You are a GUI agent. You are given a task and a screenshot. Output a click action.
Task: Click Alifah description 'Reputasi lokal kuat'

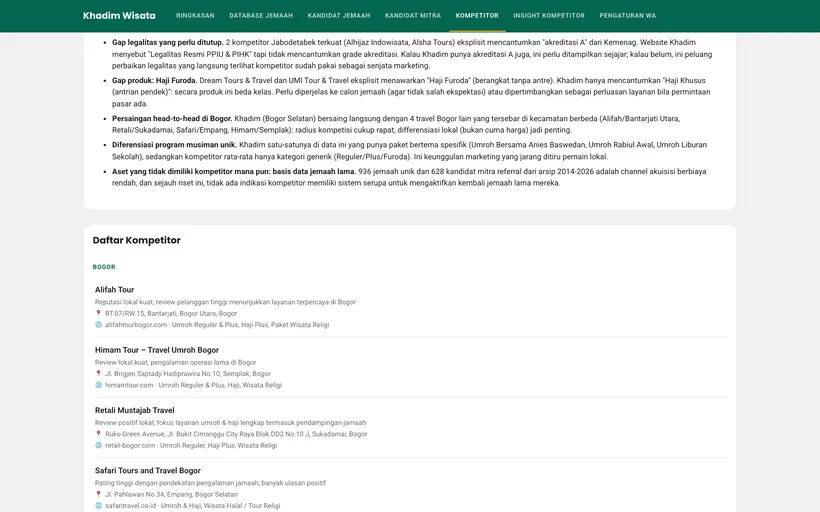(225, 302)
